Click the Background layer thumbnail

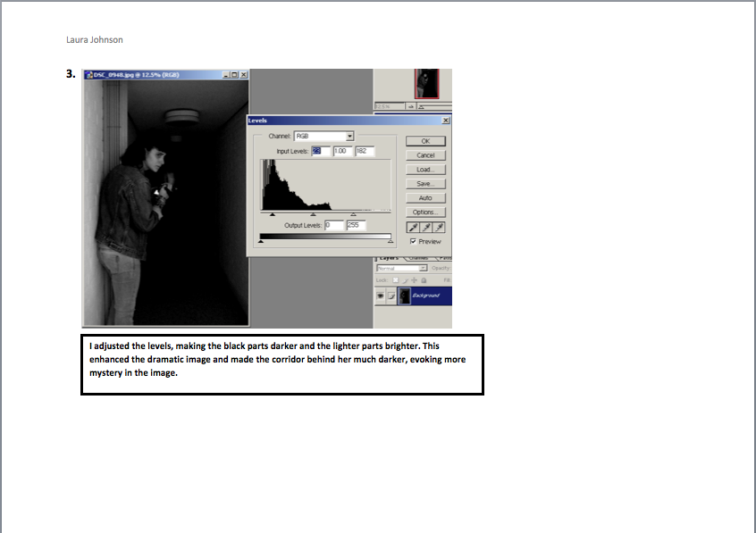click(404, 296)
